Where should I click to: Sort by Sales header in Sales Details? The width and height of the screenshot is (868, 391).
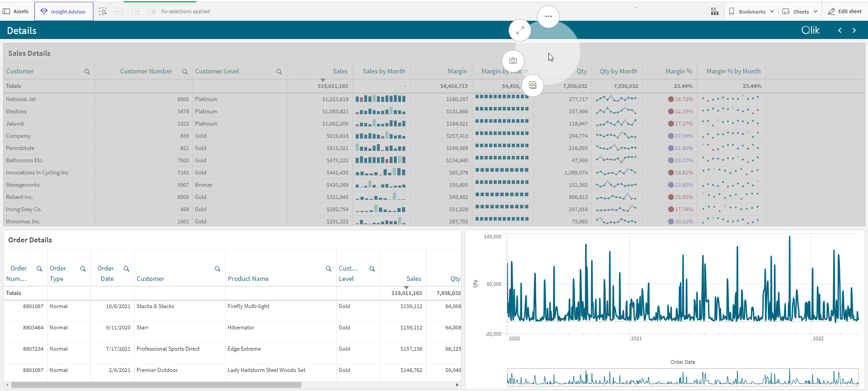click(x=340, y=71)
